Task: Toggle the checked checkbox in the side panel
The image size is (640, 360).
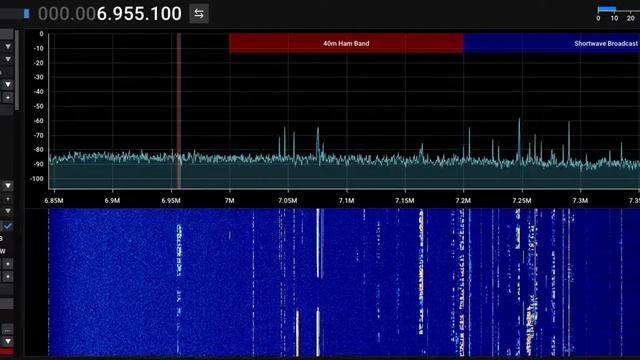Action: pyautogui.click(x=8, y=226)
